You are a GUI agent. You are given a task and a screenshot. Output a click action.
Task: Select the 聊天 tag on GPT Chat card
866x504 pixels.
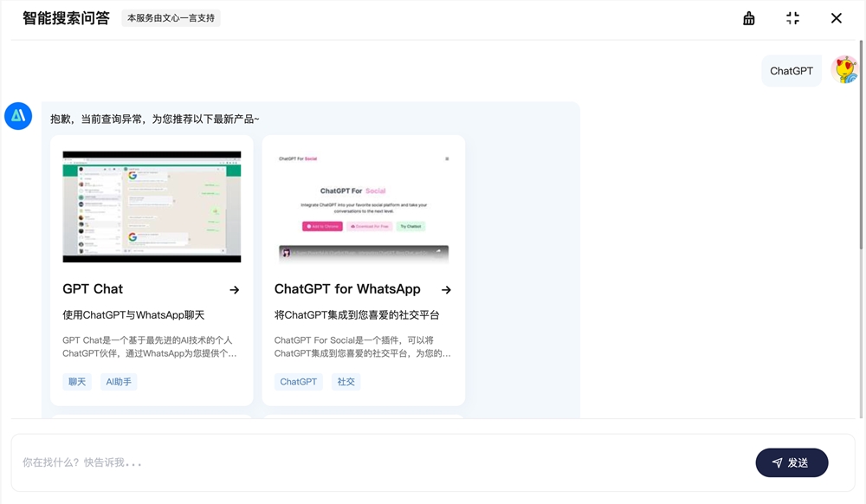tap(76, 381)
